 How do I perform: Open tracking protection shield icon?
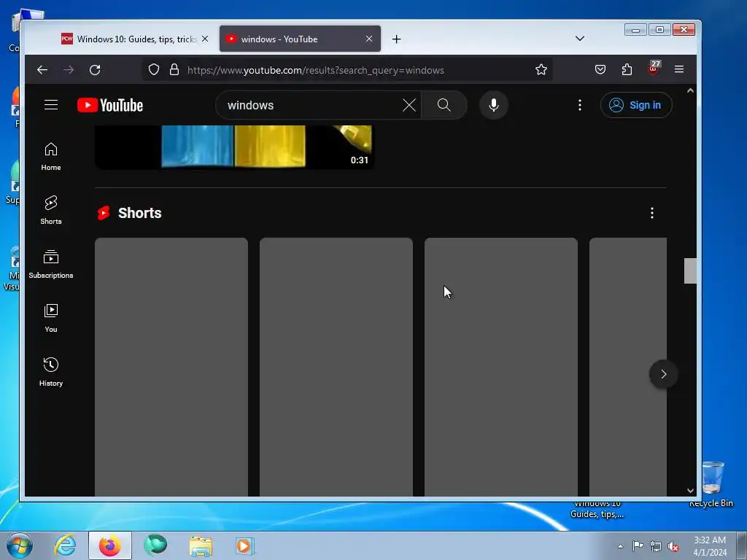[154, 69]
